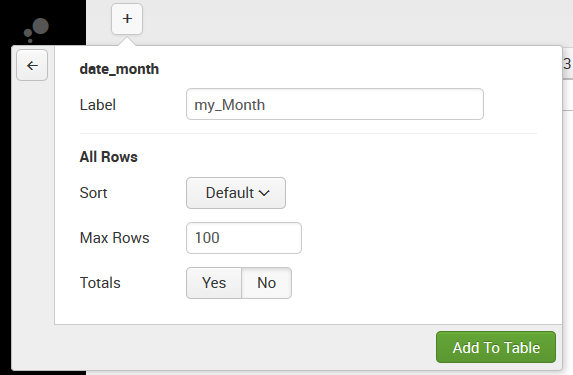
Task: Click the chevron arrow beside Default
Action: click(264, 193)
